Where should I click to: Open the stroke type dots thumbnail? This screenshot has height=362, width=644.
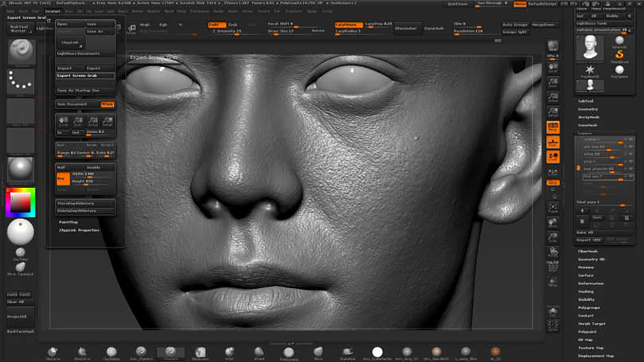pyautogui.click(x=21, y=81)
